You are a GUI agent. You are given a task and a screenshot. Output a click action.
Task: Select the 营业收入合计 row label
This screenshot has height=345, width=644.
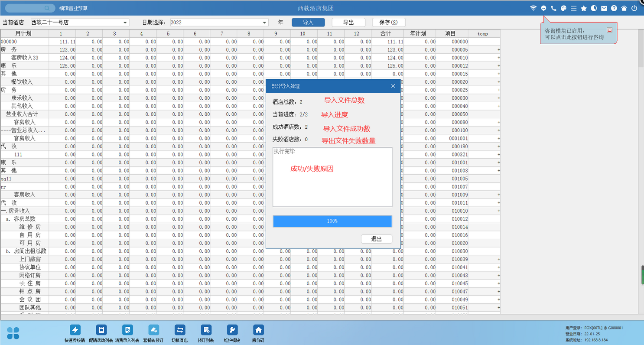pos(22,114)
